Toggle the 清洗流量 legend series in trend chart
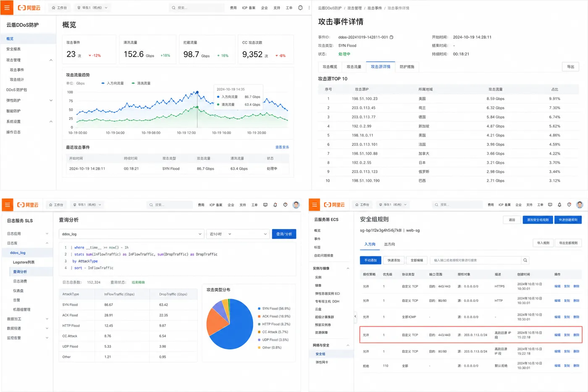This screenshot has height=392, width=588. click(x=141, y=83)
